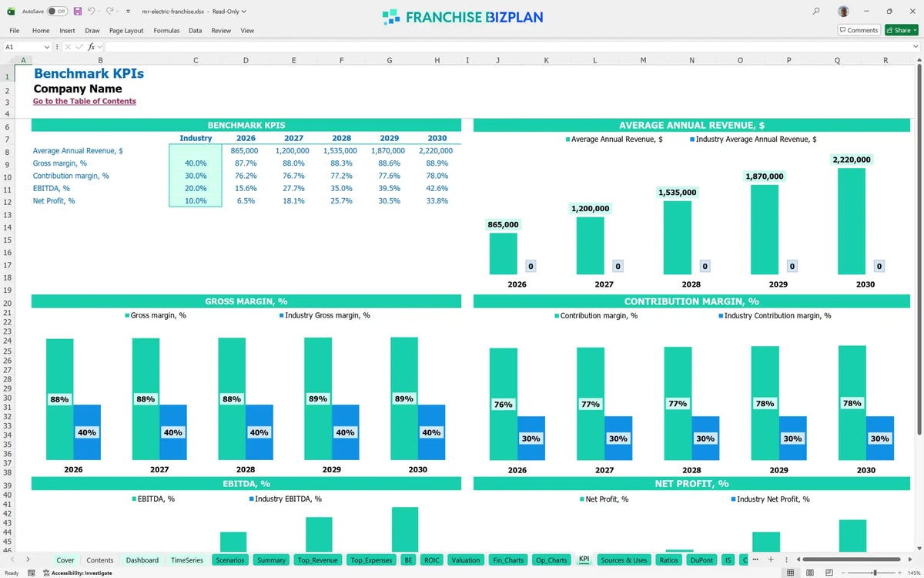Screen dimensions: 924x578
Task: Show hidden sheet tabs via the ellipsis
Action: tap(755, 560)
